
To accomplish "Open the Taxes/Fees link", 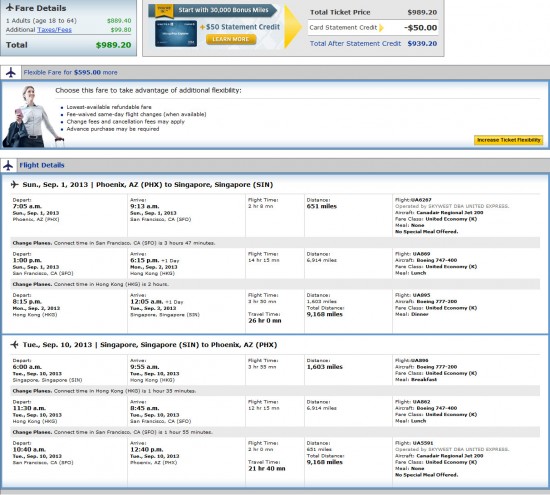I will click(54, 30).
